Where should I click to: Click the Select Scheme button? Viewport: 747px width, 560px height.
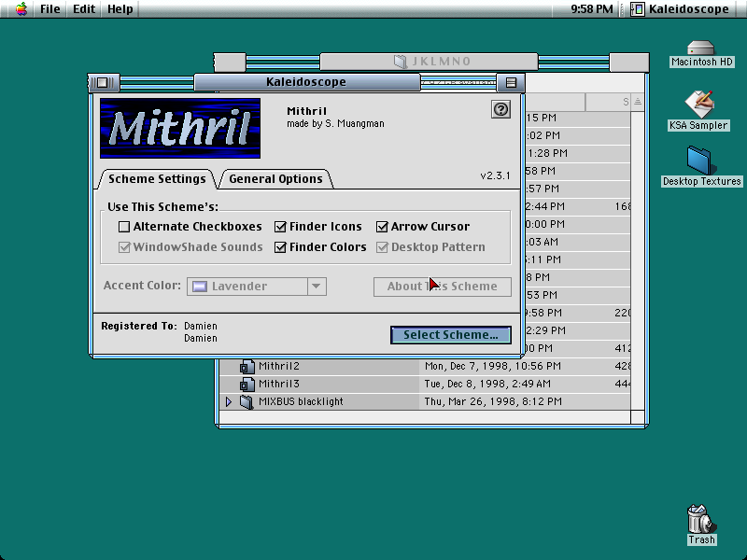(451, 335)
